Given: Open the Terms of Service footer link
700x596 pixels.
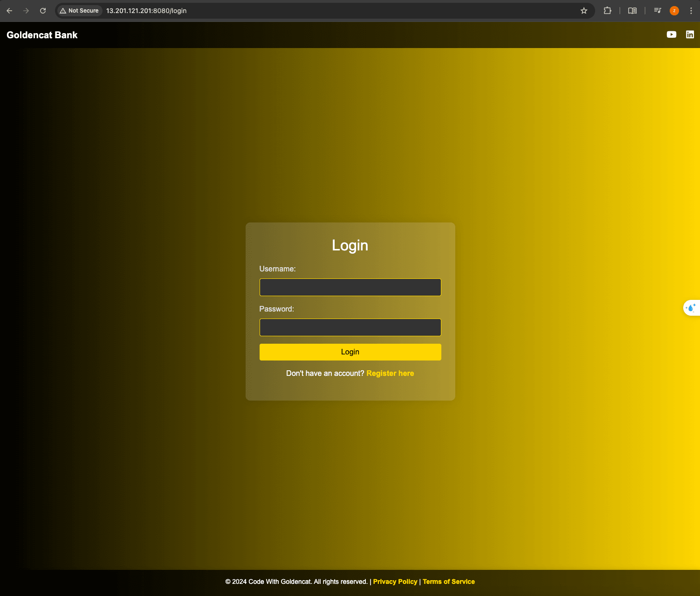Looking at the screenshot, I should pos(448,582).
